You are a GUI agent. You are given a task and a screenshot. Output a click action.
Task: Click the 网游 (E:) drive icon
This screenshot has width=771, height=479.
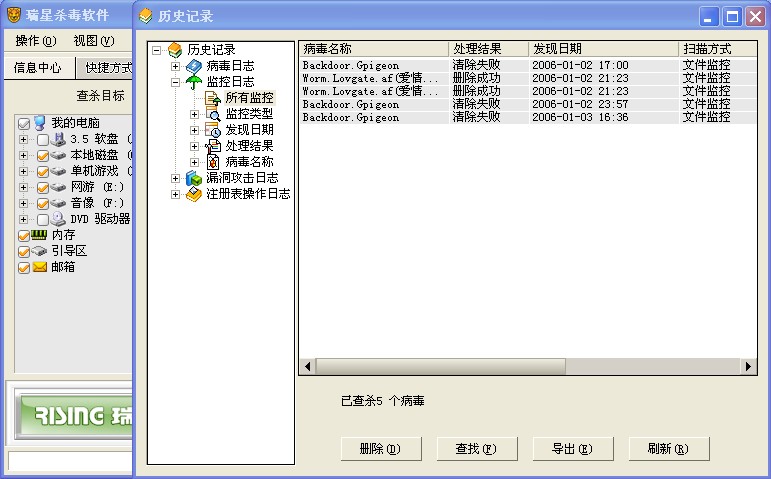(58, 187)
